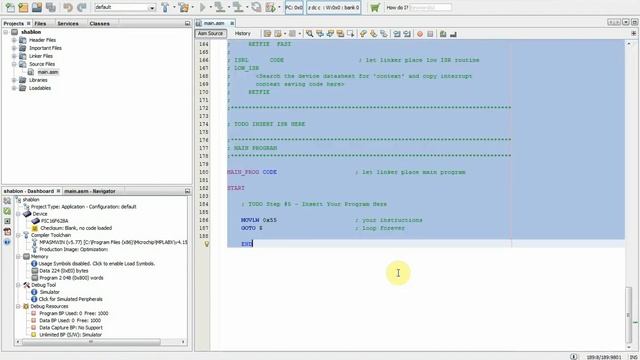The width and height of the screenshot is (640, 360).
Task: Click Make and Program Device icon
Action: click(x=220, y=7)
